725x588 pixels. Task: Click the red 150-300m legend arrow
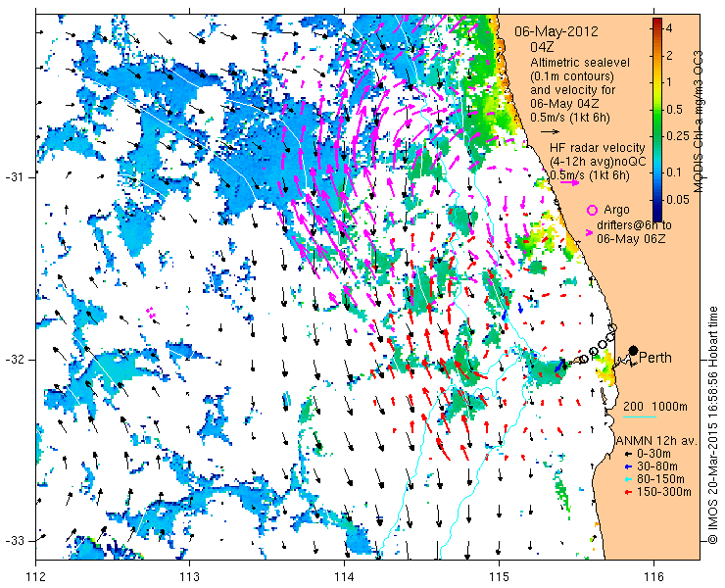(628, 492)
